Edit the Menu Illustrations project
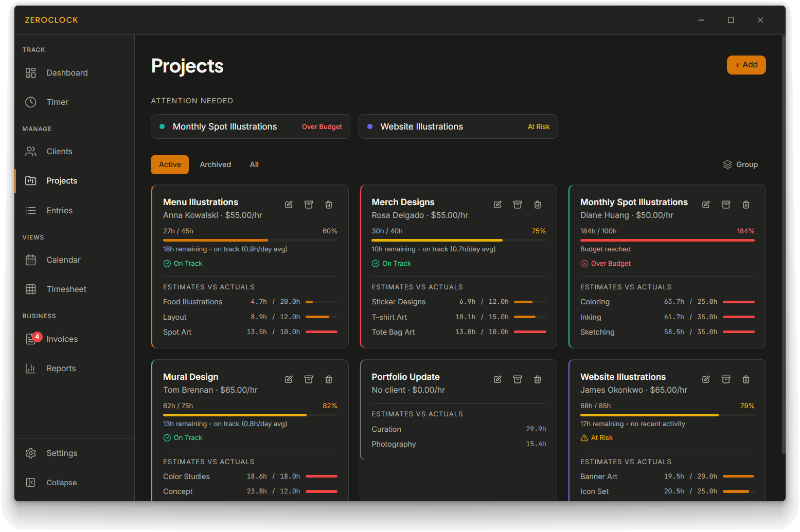Viewport: 800px width, 532px height. pos(289,205)
